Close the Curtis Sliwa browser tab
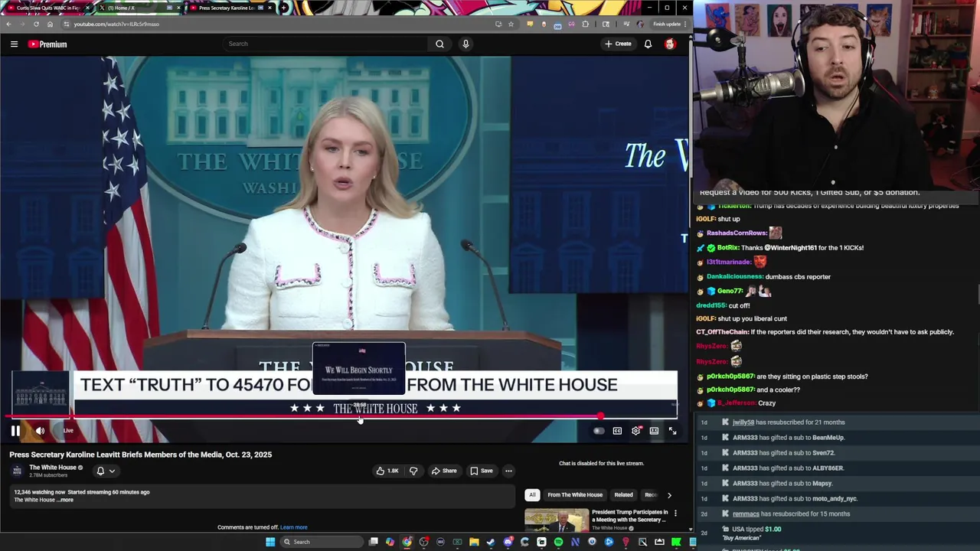The width and height of the screenshot is (980, 551). coord(87,8)
